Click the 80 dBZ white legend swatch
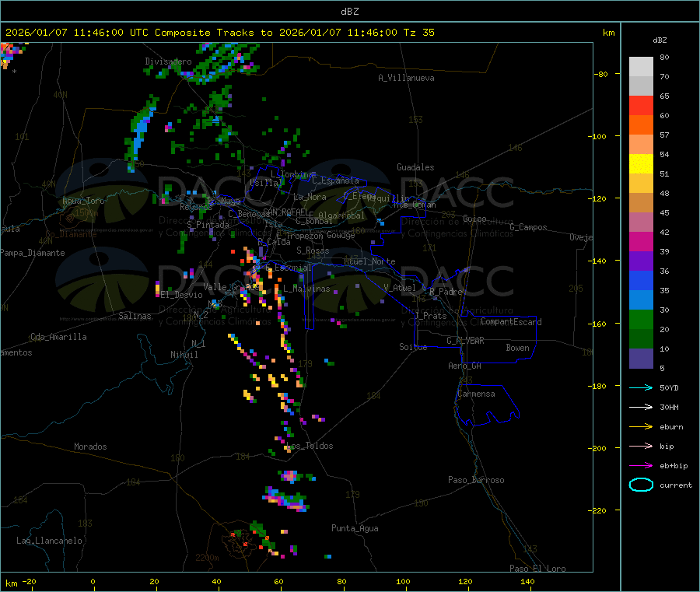This screenshot has width=700, height=592. tap(641, 67)
